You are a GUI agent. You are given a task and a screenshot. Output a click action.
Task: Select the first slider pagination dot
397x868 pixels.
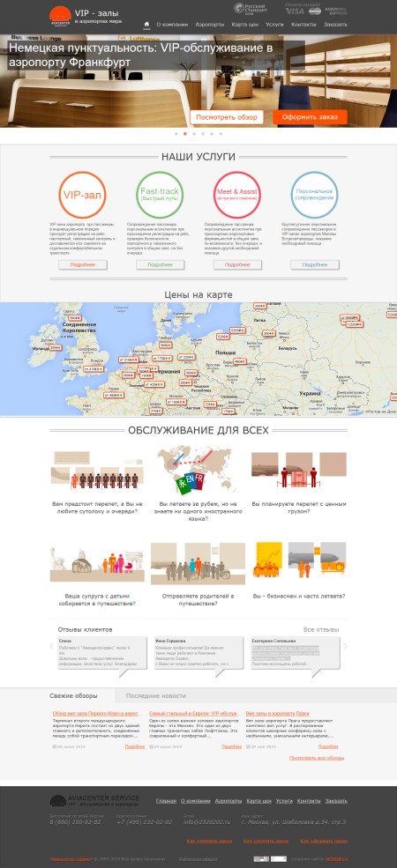176,133
